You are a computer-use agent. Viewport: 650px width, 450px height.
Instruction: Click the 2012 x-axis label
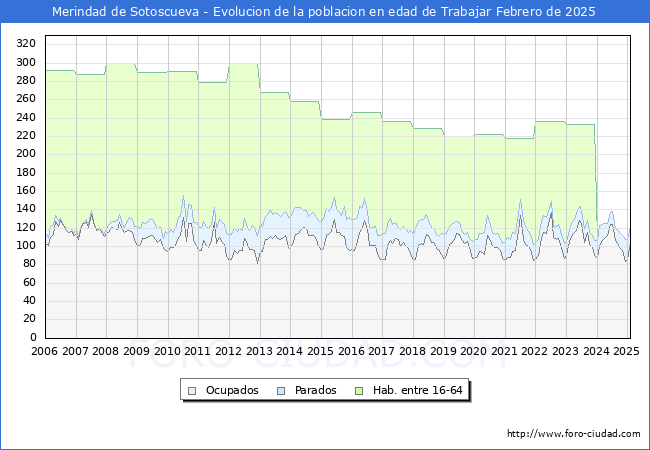(229, 351)
